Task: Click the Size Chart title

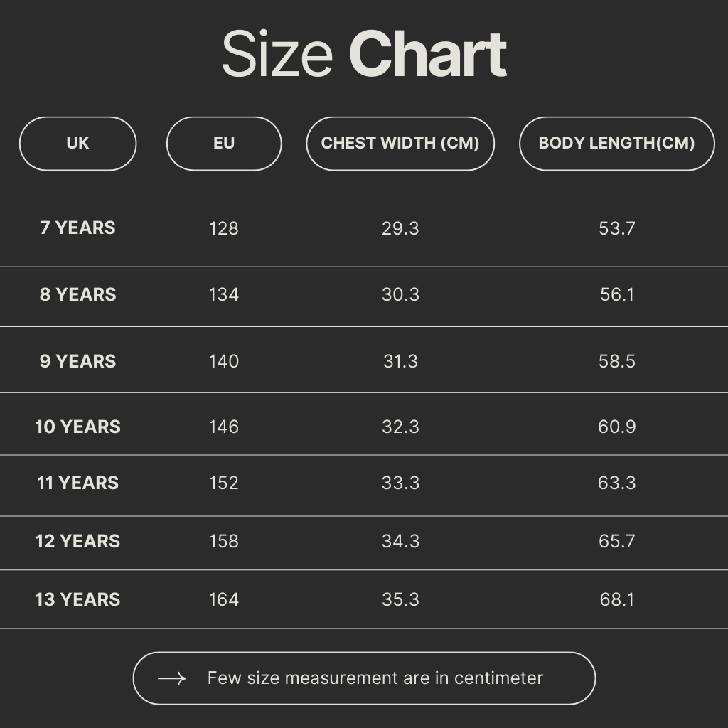Action: (364, 55)
